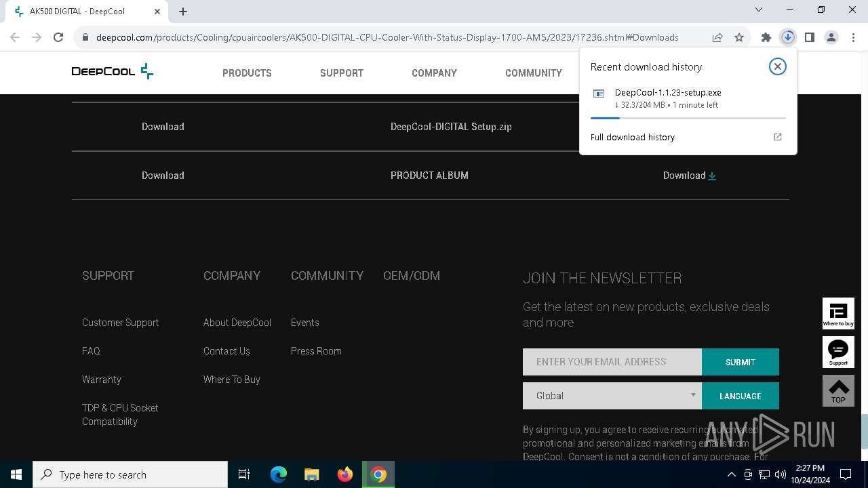The image size is (868, 488).
Task: Click the DeepCool-1.1.23-setup.exe file icon
Action: pyautogui.click(x=599, y=94)
